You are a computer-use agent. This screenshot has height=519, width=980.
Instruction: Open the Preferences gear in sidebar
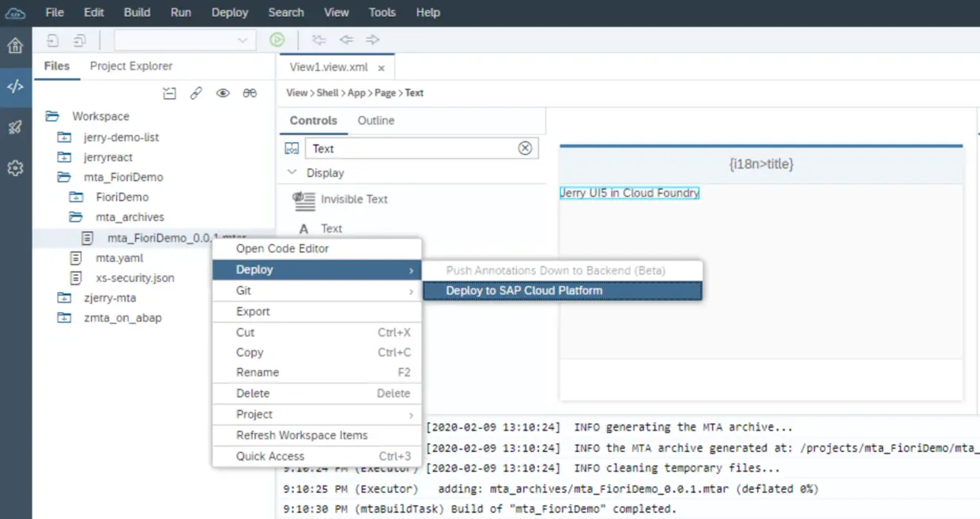point(15,168)
